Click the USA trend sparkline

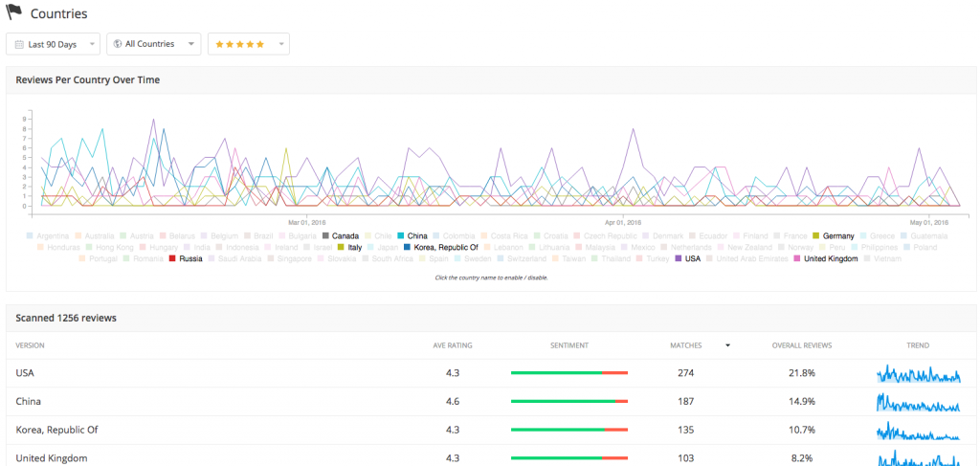[919, 373]
